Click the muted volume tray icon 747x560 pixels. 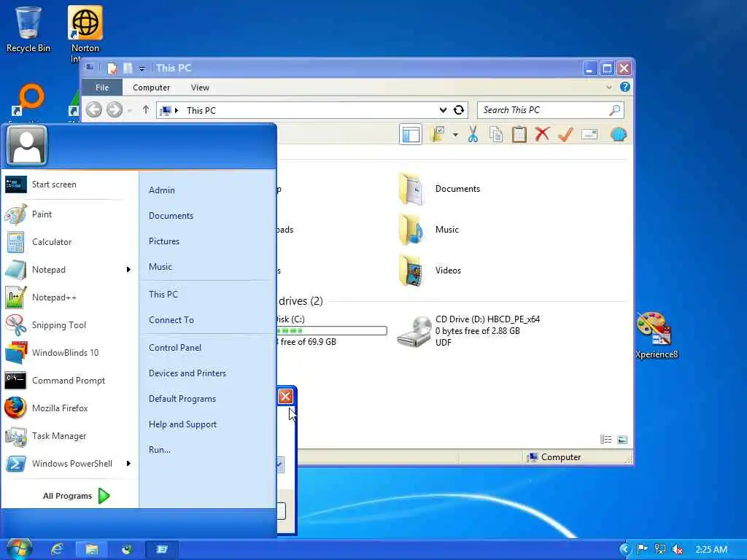(677, 550)
